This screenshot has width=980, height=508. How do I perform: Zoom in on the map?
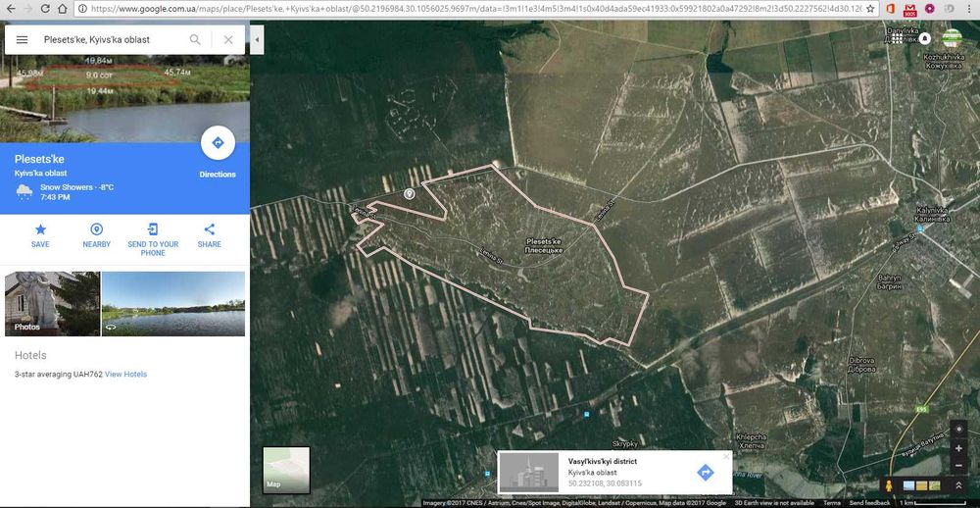pyautogui.click(x=958, y=448)
